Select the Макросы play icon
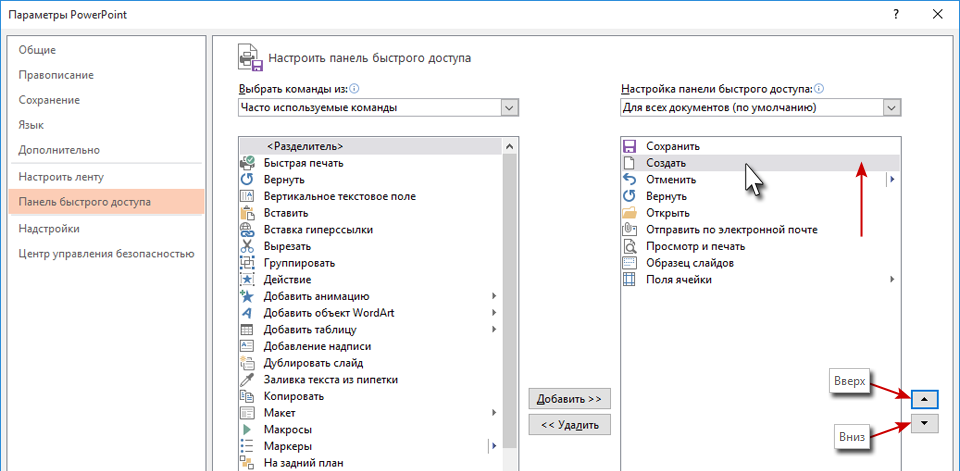960x471 pixels. pyautogui.click(x=247, y=429)
